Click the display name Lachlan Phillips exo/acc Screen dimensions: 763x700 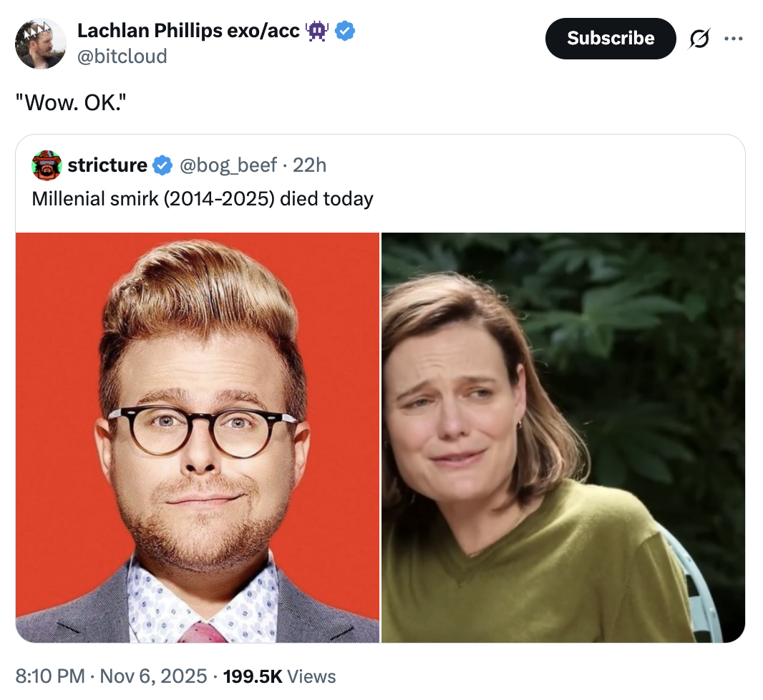pyautogui.click(x=185, y=30)
